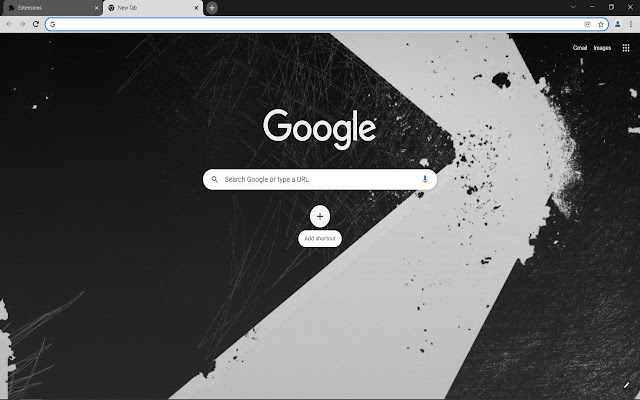Select the New Tab tab
This screenshot has height=400, width=640.
coord(153,8)
